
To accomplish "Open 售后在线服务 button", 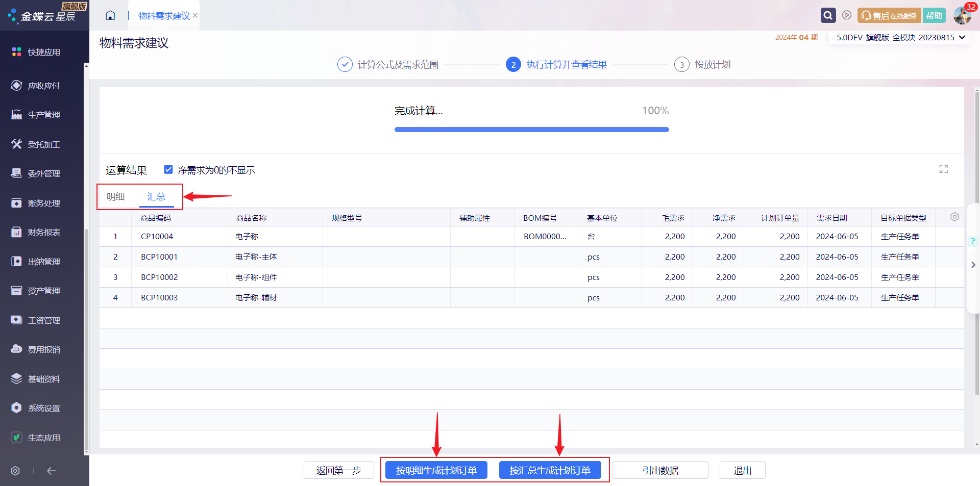I will pos(889,16).
